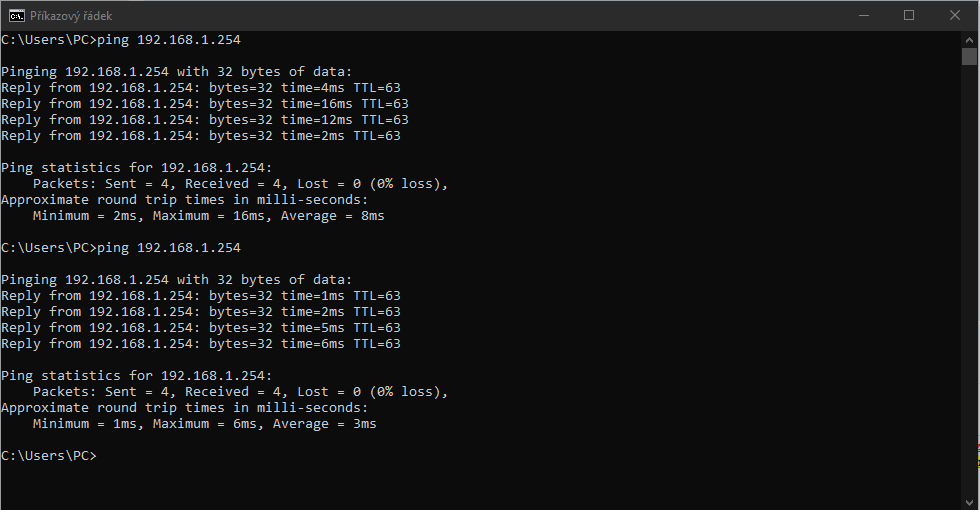The height and width of the screenshot is (510, 980).
Task: Click the scrollbar's up arrow
Action: click(x=969, y=38)
